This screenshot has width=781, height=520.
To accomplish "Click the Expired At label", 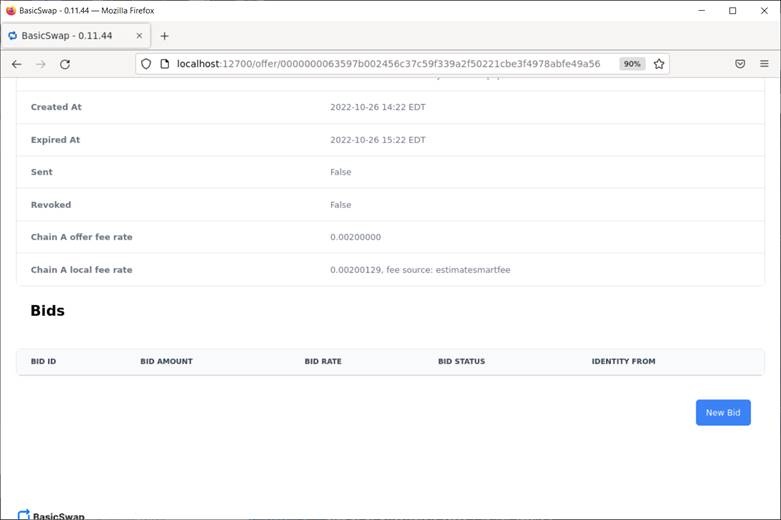I will tap(55, 140).
